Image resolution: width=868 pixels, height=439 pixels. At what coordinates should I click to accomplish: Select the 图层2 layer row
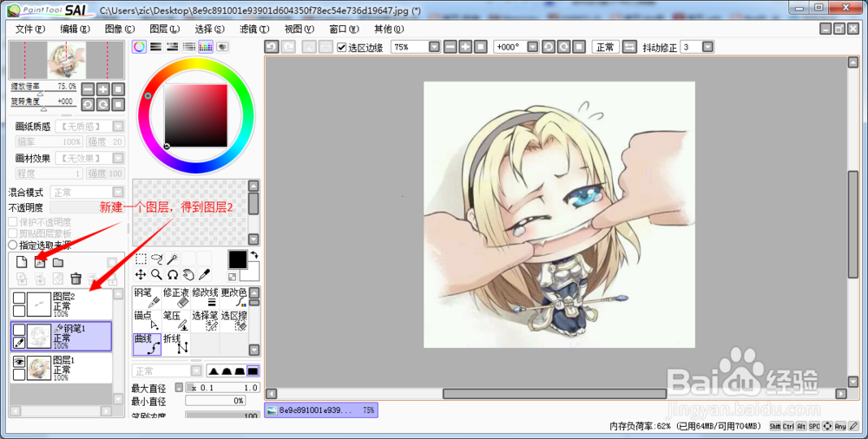(62, 305)
